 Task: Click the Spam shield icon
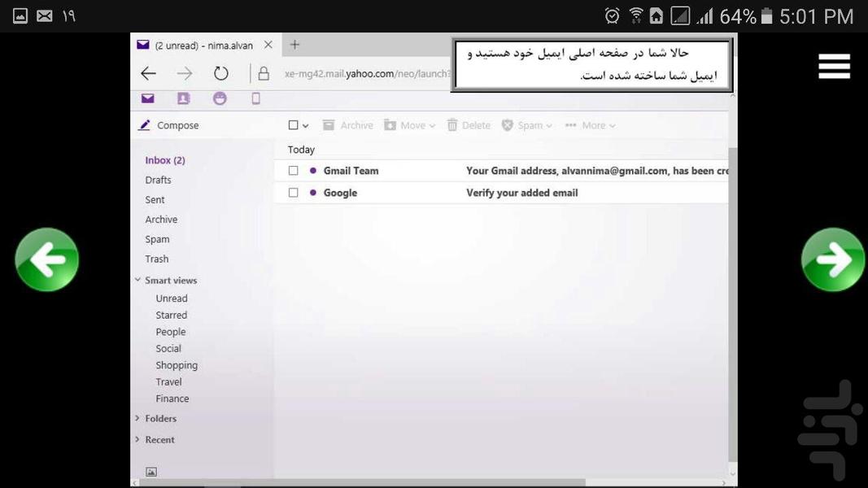[x=507, y=125]
